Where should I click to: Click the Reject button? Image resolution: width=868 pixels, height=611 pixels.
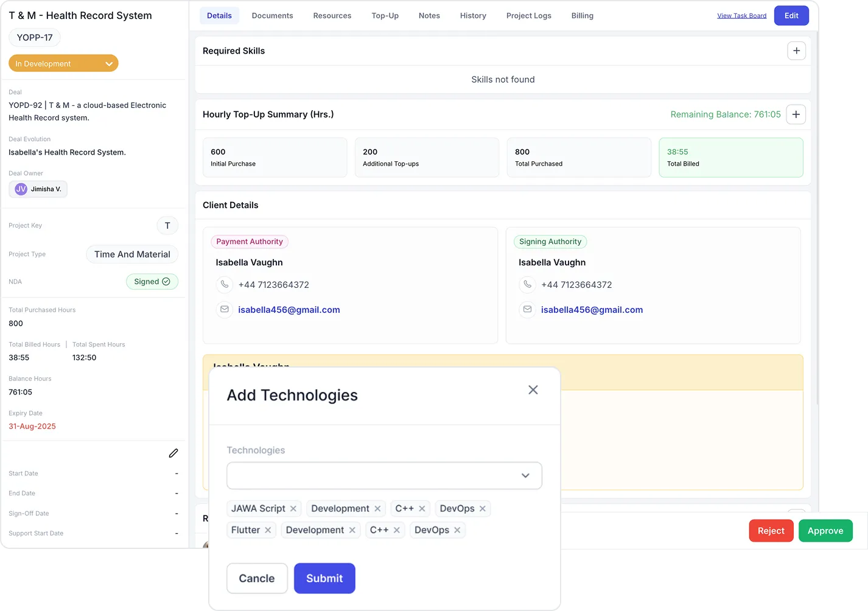(771, 530)
